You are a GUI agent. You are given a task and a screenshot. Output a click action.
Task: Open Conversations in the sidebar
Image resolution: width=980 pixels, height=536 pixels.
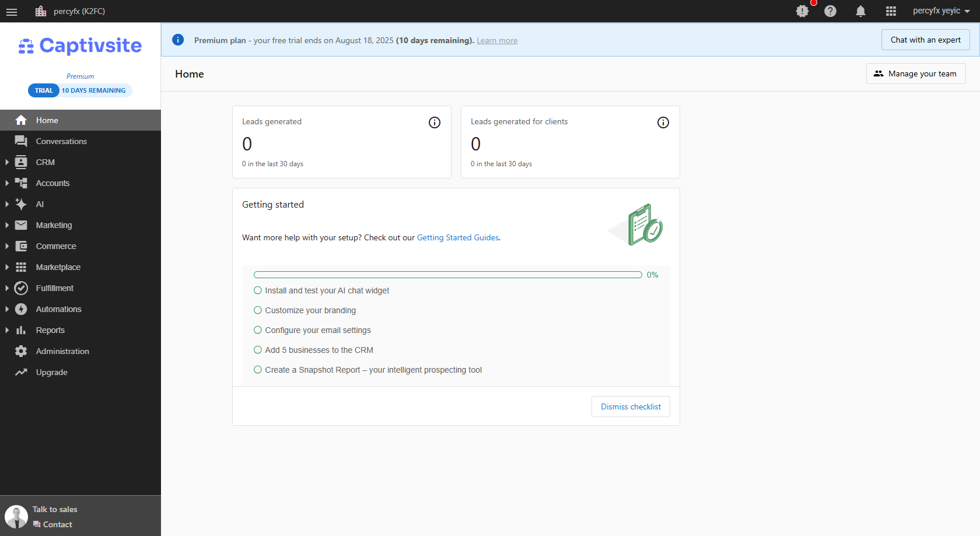(80, 141)
